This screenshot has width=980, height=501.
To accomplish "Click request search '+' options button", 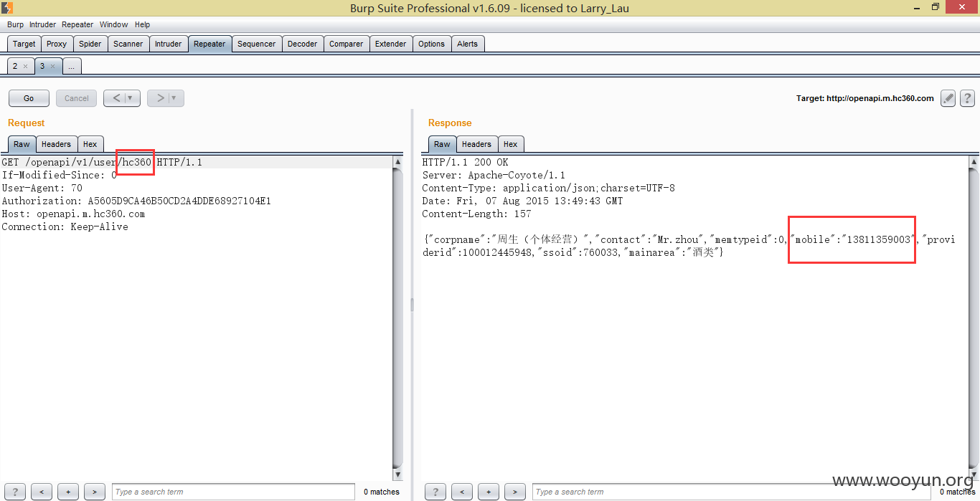I will click(x=68, y=492).
